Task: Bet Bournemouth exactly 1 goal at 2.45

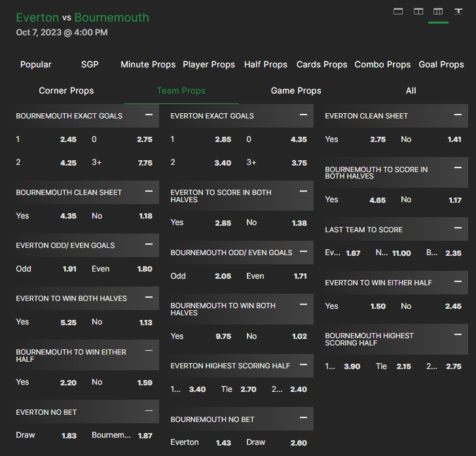Action: click(46, 139)
